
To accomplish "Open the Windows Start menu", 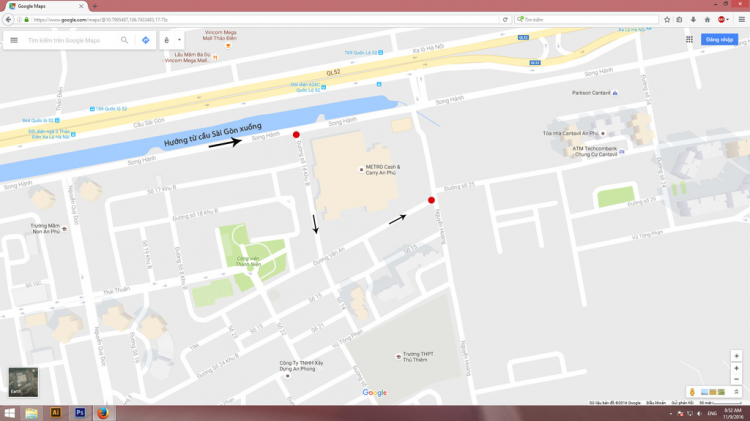I will [10, 413].
